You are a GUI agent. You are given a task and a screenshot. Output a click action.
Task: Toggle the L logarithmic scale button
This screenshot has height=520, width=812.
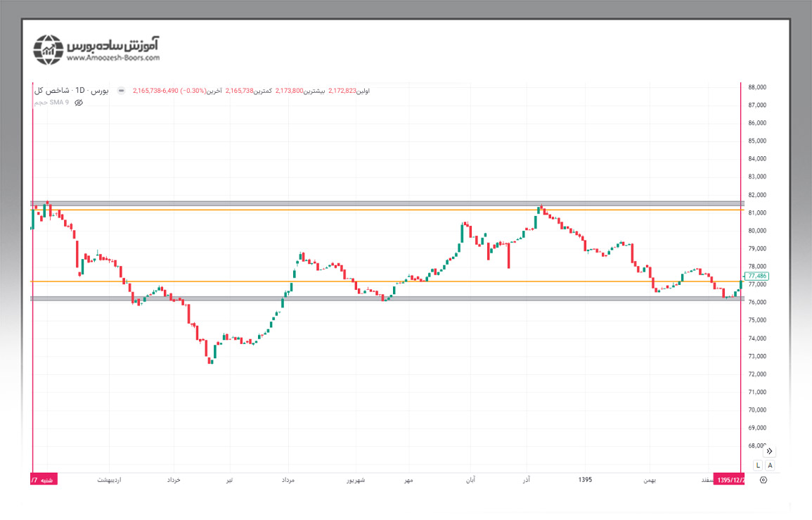click(x=757, y=465)
